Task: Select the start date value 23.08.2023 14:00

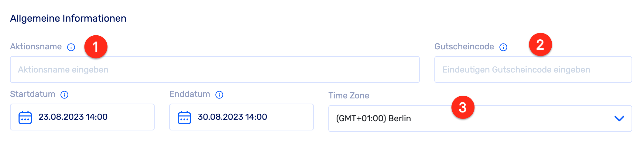Action: click(73, 117)
